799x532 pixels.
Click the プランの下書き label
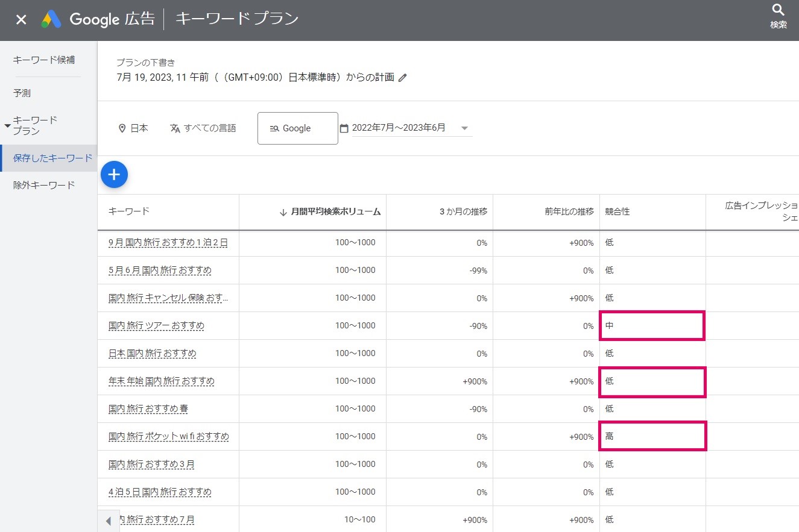(146, 63)
